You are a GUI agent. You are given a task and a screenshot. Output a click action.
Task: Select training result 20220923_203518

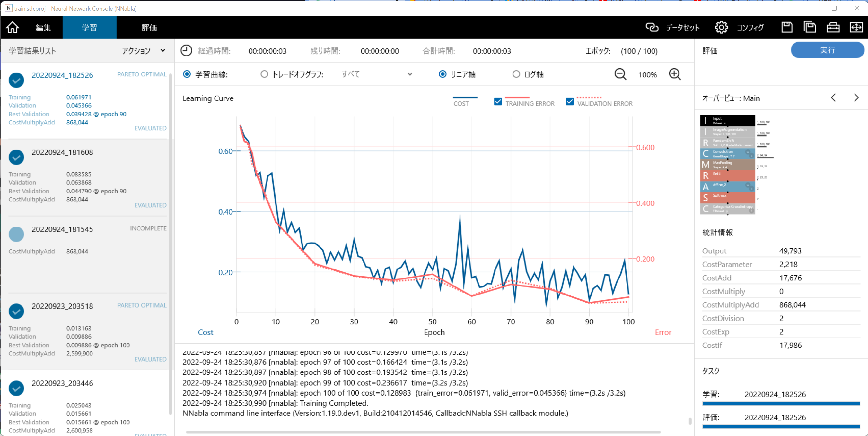pyautogui.click(x=62, y=306)
